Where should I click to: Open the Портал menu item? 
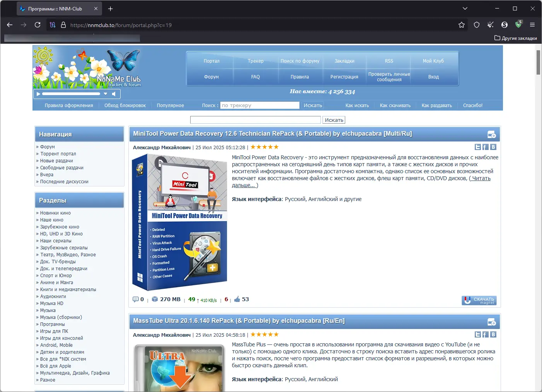click(211, 61)
